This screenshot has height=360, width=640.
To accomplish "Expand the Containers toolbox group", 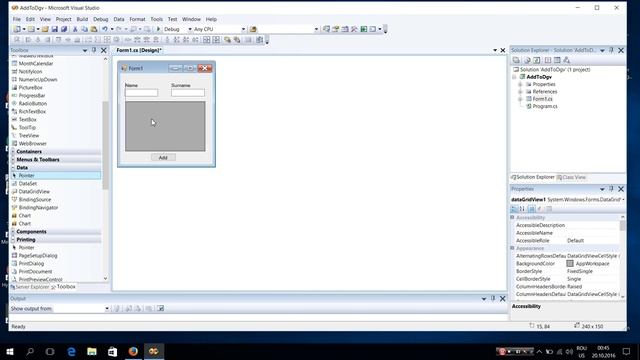I will (13, 151).
